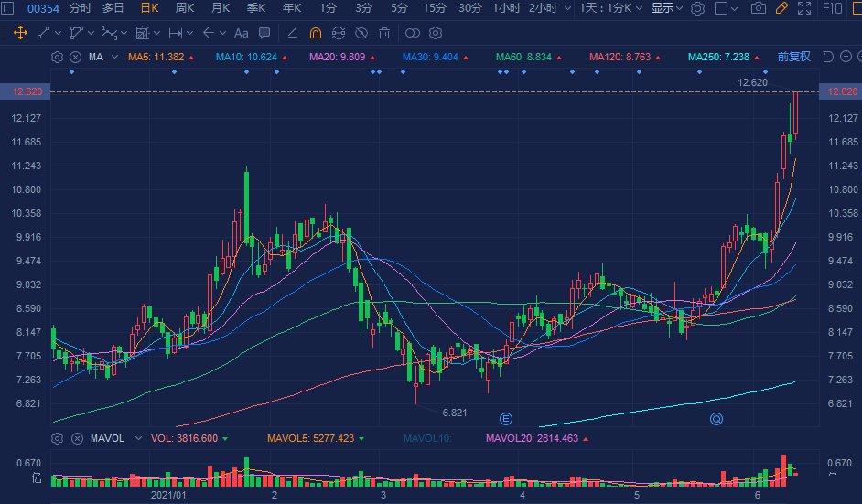The height and width of the screenshot is (504, 862).
Task: Open the 显示 display dropdown
Action: tap(667, 8)
